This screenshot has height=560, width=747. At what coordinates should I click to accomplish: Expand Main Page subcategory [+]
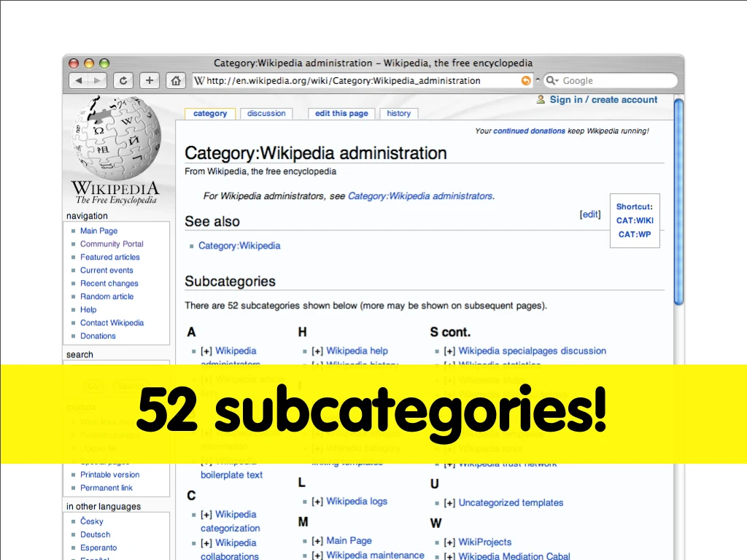point(317,541)
